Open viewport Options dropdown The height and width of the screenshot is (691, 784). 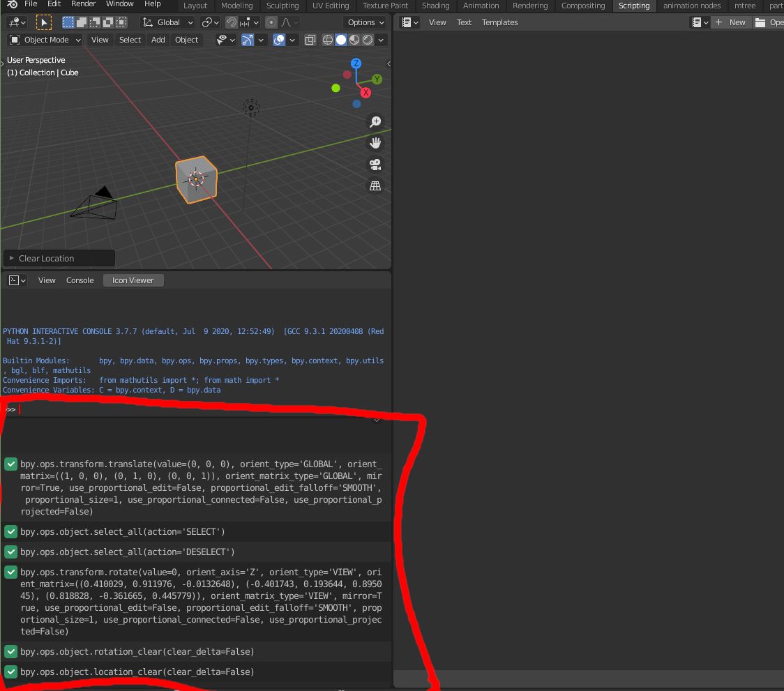[x=366, y=22]
